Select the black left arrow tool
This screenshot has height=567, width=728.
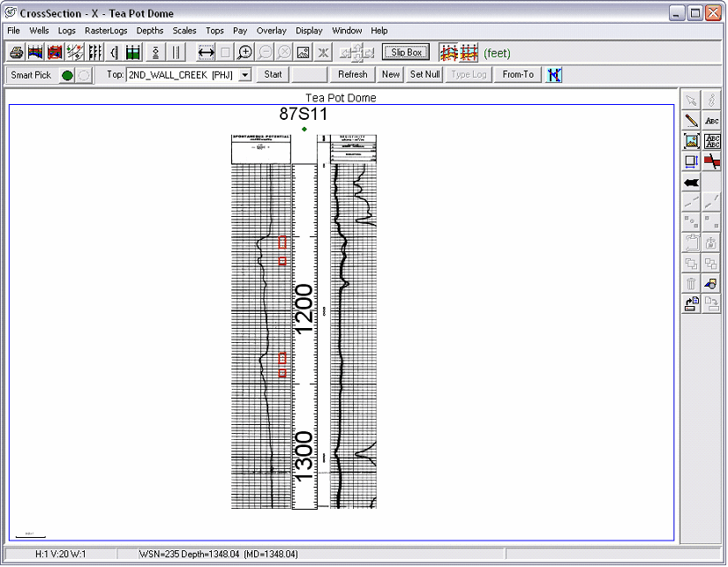pos(692,182)
